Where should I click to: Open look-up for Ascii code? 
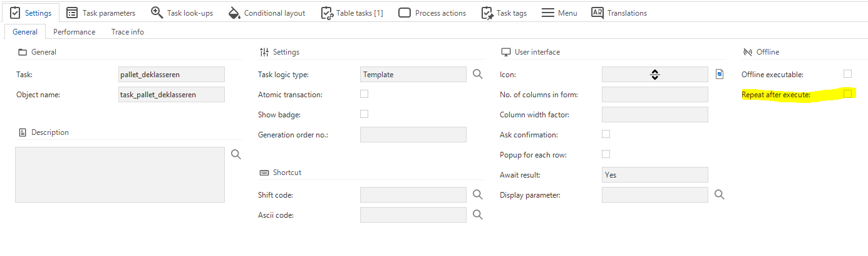pyautogui.click(x=478, y=215)
